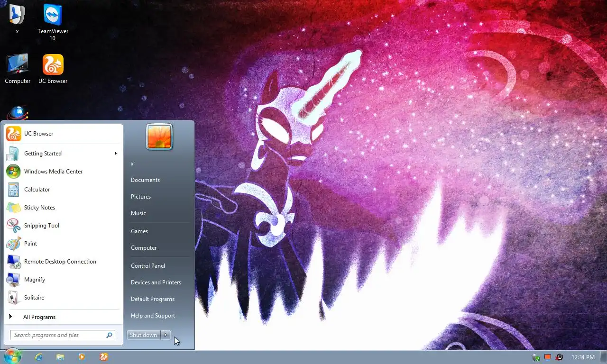Click the muted speaker volume tray icon
The image size is (607, 364).
click(559, 357)
